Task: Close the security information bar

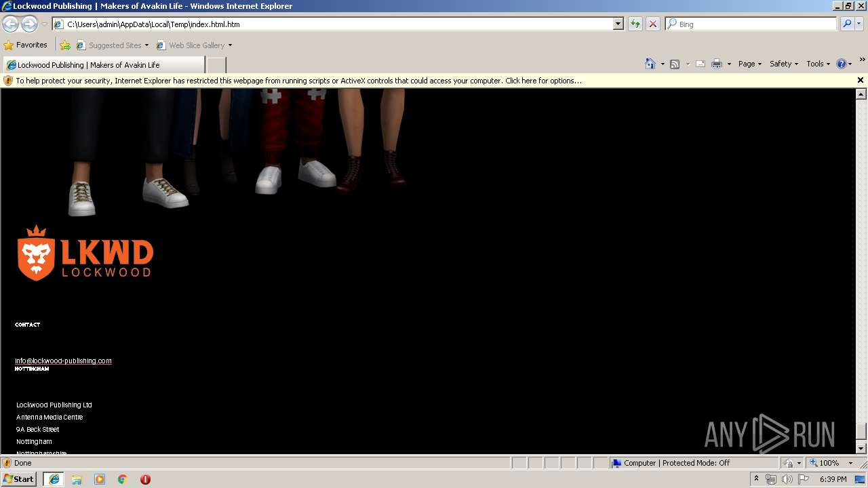Action: [x=861, y=80]
